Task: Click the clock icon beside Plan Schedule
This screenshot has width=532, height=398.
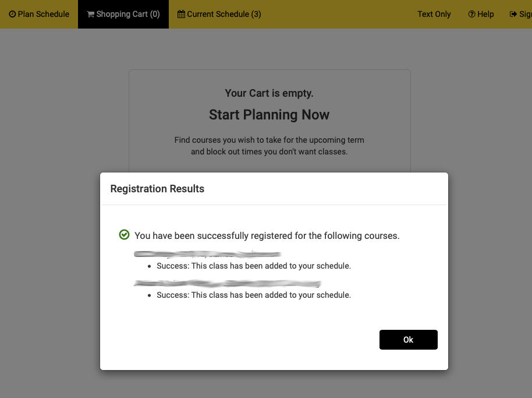Action: pyautogui.click(x=12, y=14)
